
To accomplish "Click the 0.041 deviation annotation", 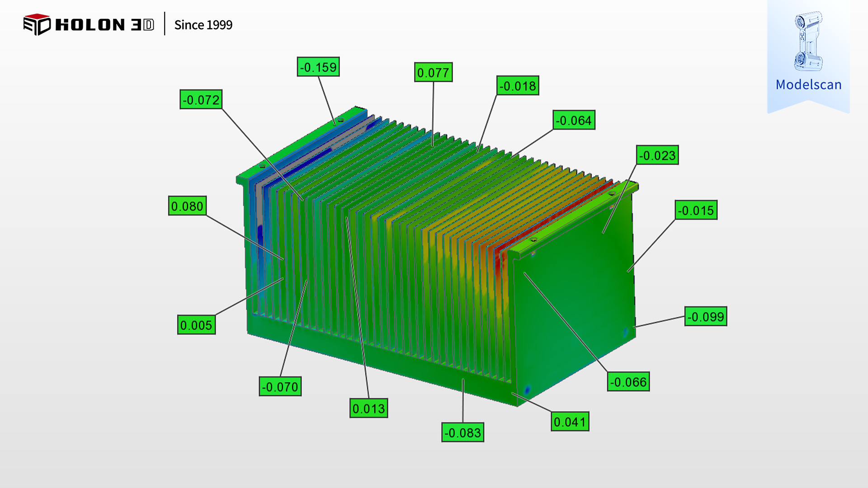I will tap(570, 422).
